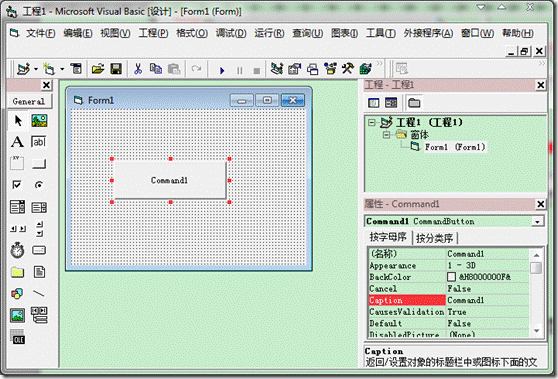Open the Object Browser toolbar icon

click(330, 69)
